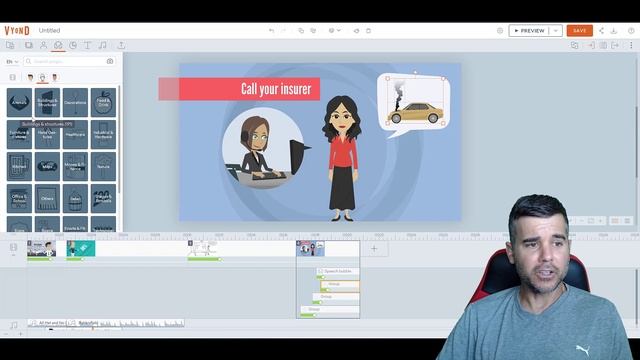Screen dimensions: 640x360
Task: Undo the last action
Action: click(271, 31)
